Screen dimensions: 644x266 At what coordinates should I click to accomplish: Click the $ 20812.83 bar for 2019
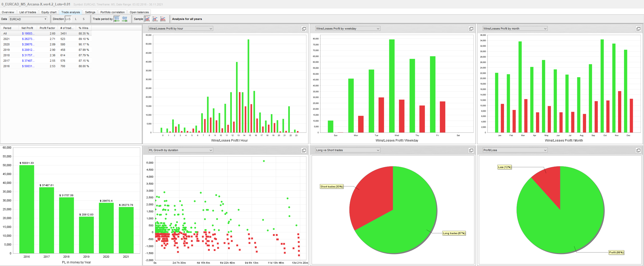(x=86, y=235)
